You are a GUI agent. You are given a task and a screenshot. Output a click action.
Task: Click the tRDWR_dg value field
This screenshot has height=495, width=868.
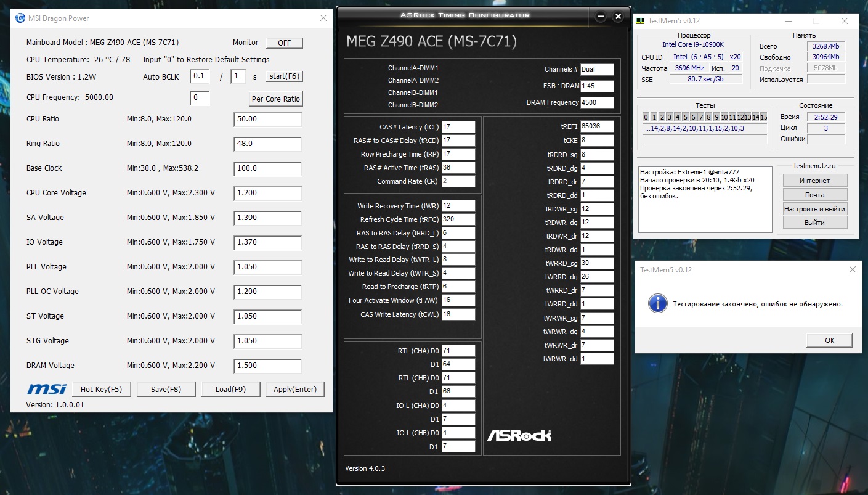597,222
